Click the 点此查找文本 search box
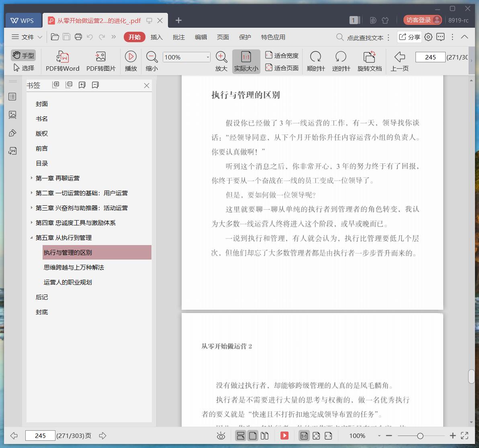Image resolution: width=479 pixels, height=448 pixels. [360, 37]
